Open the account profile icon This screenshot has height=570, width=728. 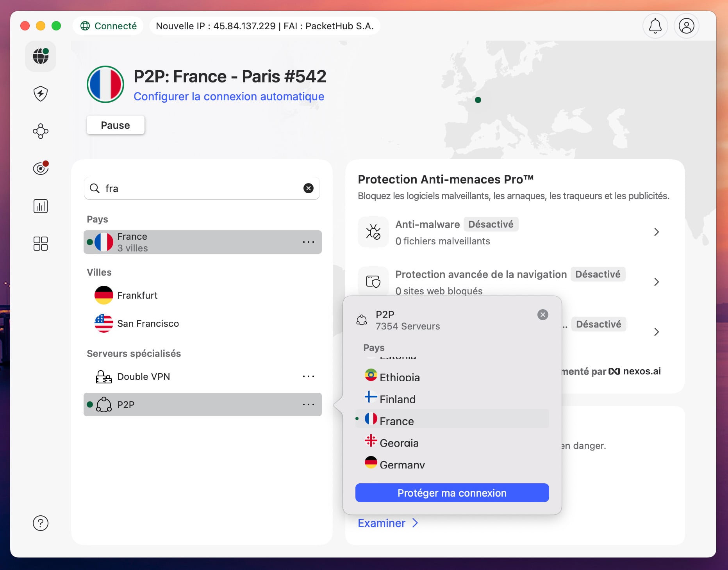tap(687, 26)
